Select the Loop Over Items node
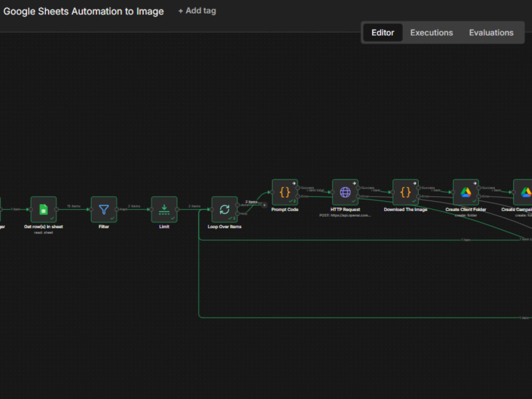 click(225, 209)
